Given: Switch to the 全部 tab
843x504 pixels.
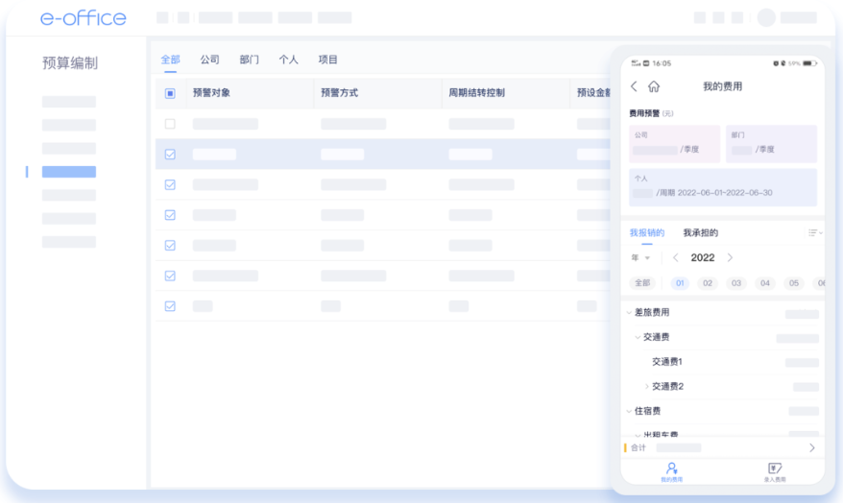Looking at the screenshot, I should pos(171,60).
